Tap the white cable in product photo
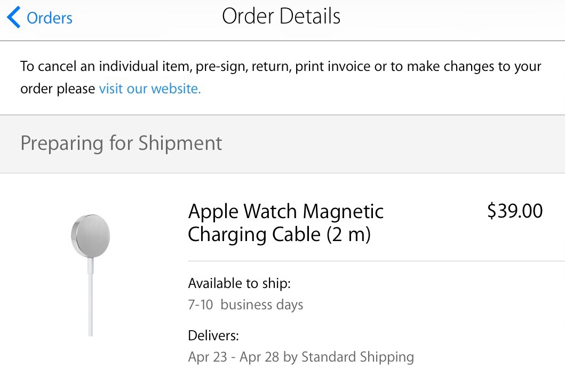The height and width of the screenshot is (392, 565). pos(91,297)
